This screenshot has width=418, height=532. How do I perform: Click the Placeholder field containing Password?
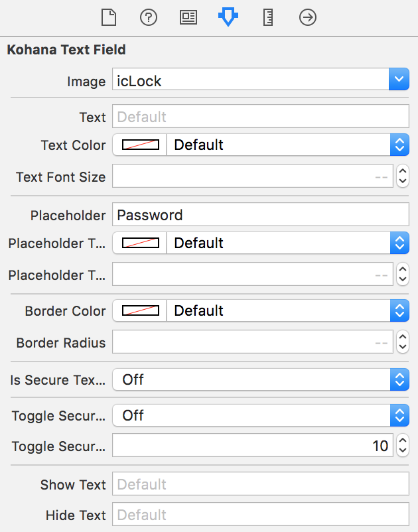click(261, 215)
